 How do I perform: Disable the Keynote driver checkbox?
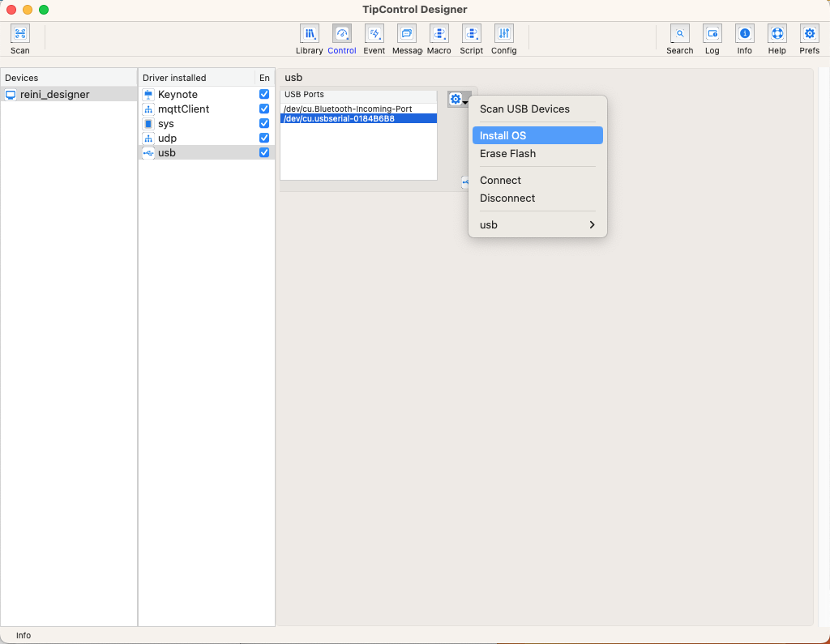(264, 95)
